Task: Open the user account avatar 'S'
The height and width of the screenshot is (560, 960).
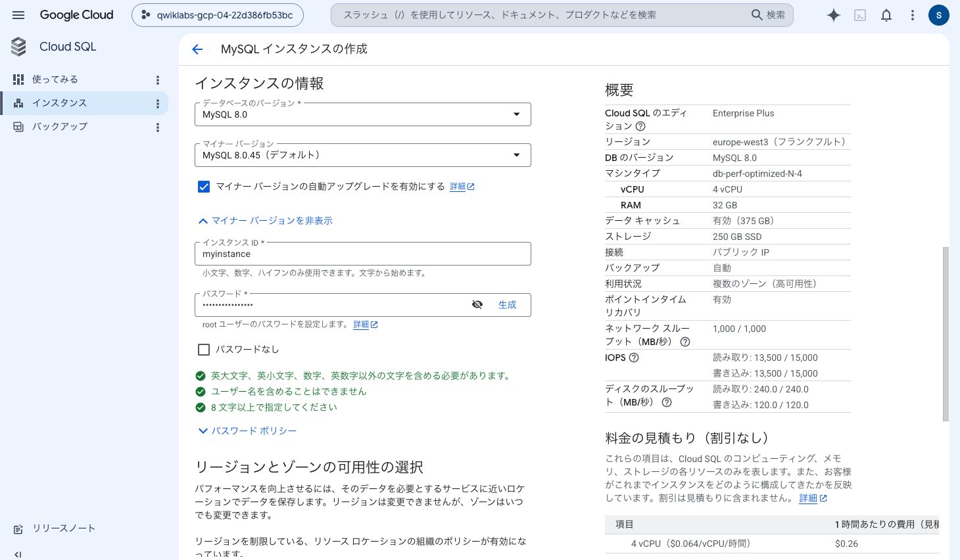Action: point(939,15)
